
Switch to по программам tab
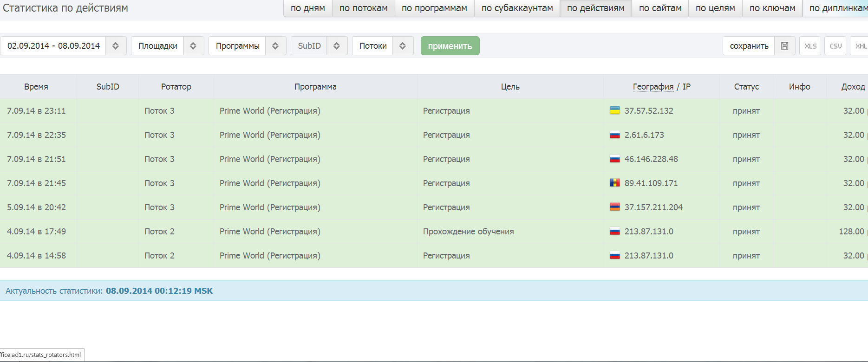[x=434, y=8]
